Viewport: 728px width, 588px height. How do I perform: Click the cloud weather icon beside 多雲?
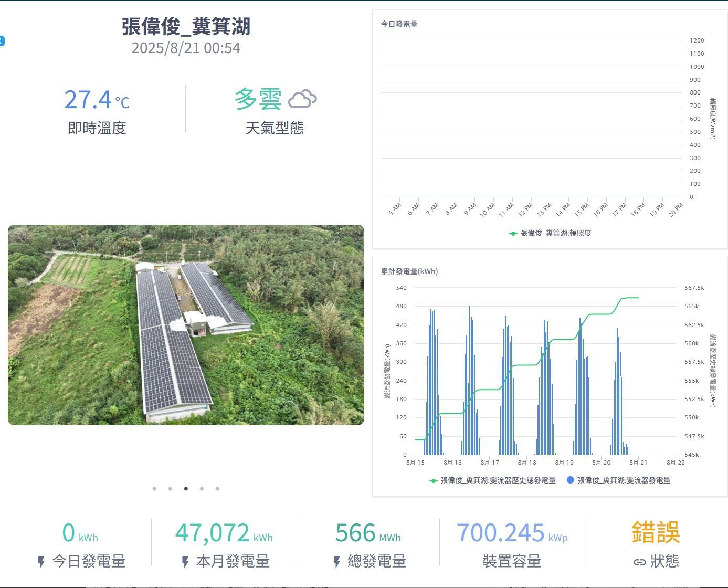coord(303,99)
